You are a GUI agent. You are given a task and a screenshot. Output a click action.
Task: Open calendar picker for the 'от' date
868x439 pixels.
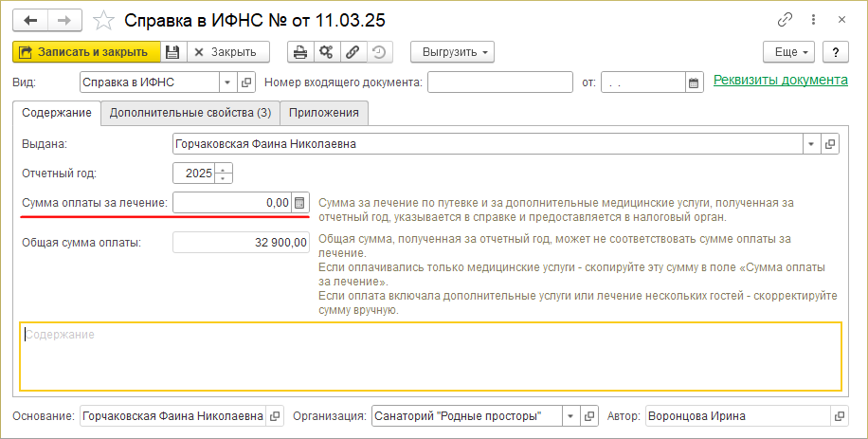tap(694, 83)
